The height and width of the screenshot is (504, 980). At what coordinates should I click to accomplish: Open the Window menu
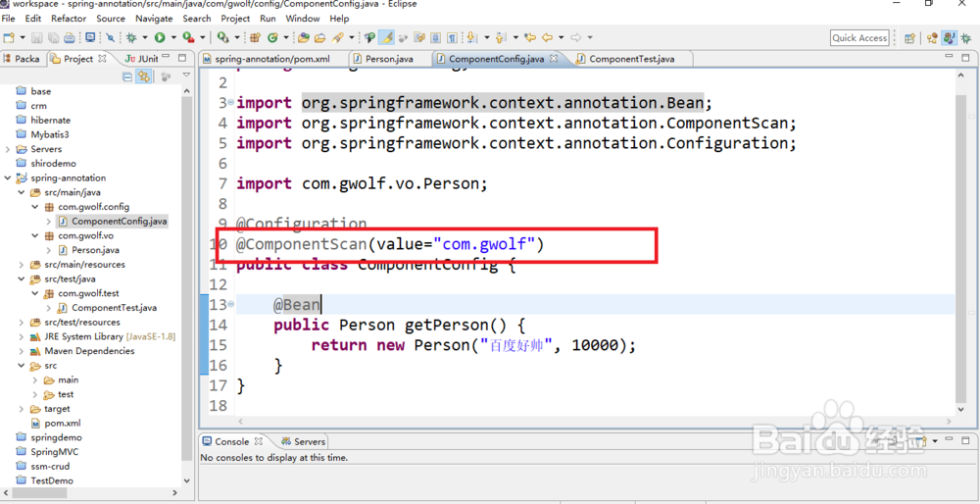[303, 19]
